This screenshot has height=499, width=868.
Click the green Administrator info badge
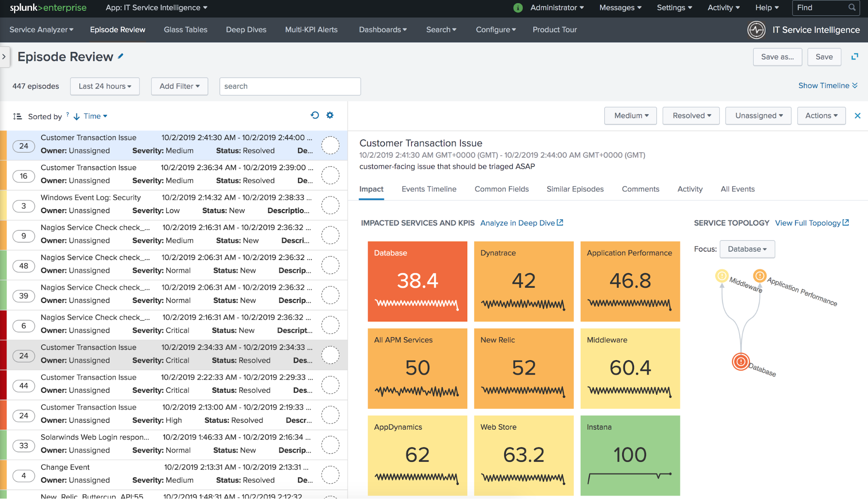point(518,8)
